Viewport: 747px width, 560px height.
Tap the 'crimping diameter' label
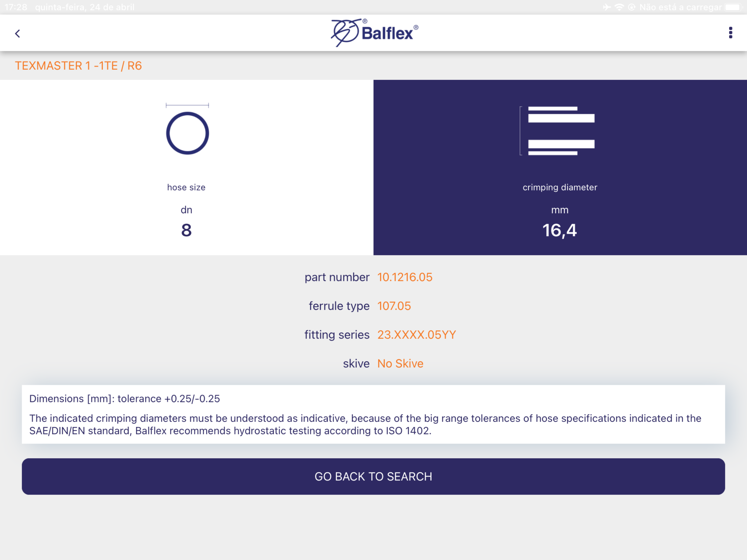click(x=560, y=187)
